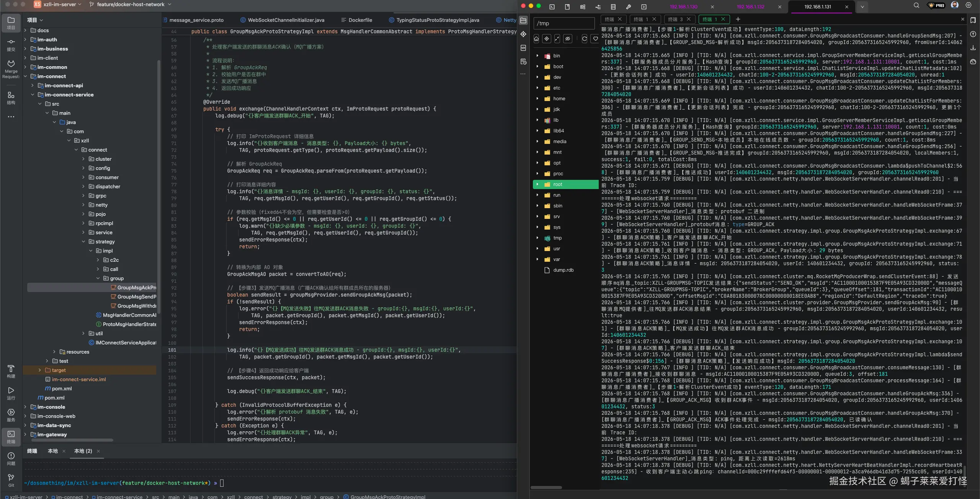Open the feature/docker-host-network branch dropdown
Image resolution: width=980 pixels, height=499 pixels.
coord(130,5)
